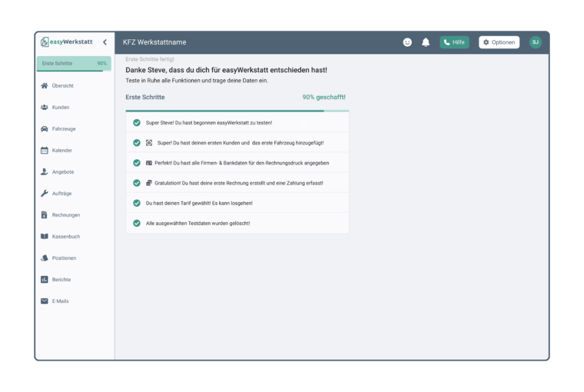Screen dimensions: 584x392
Task: Open the Optionen settings dropdown
Action: click(x=499, y=42)
